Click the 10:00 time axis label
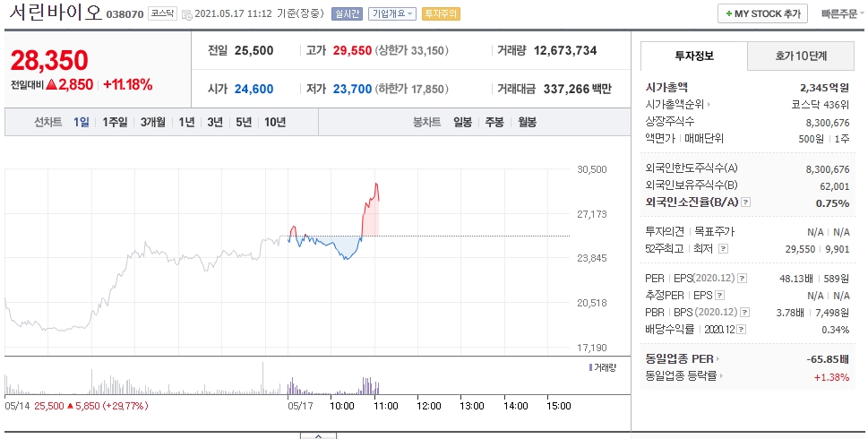868x439 pixels. (342, 406)
